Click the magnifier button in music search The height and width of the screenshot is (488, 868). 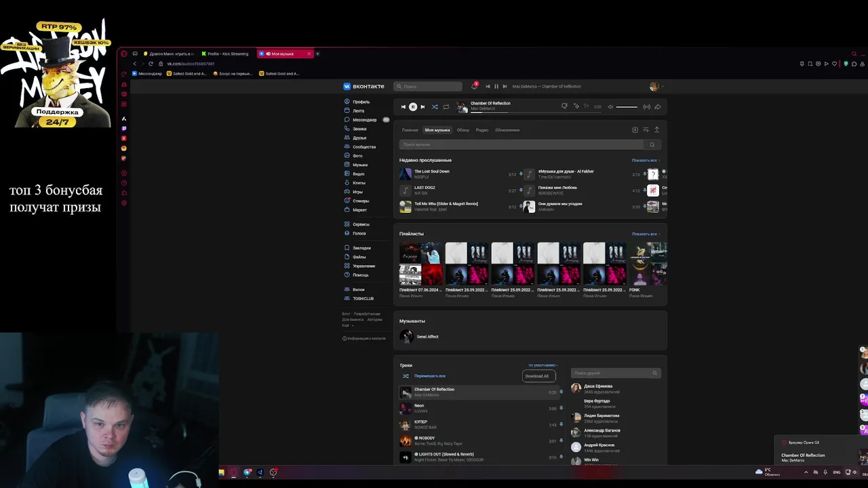[652, 144]
